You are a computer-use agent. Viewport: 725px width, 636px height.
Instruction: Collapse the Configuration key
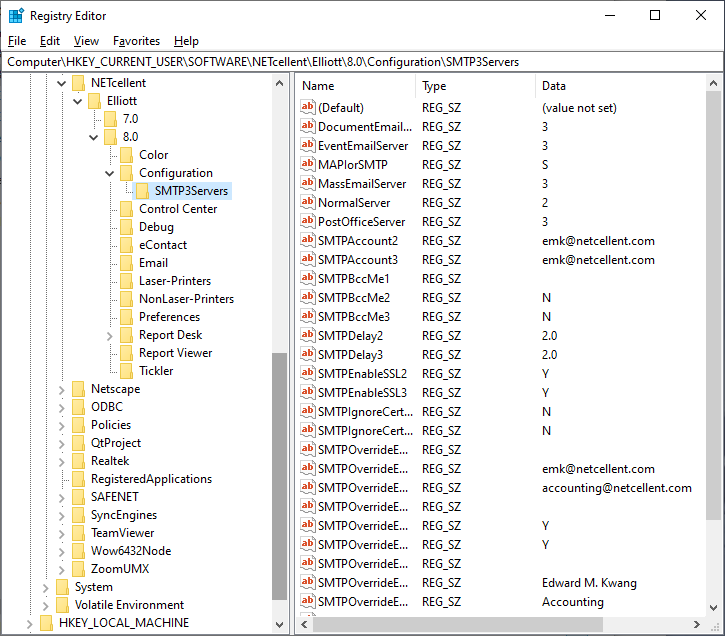coord(110,173)
